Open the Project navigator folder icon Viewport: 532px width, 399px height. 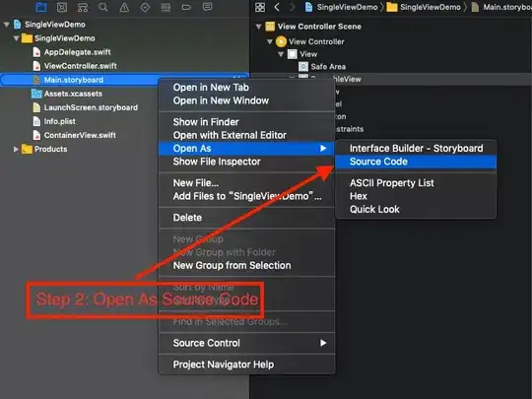[x=41, y=7]
